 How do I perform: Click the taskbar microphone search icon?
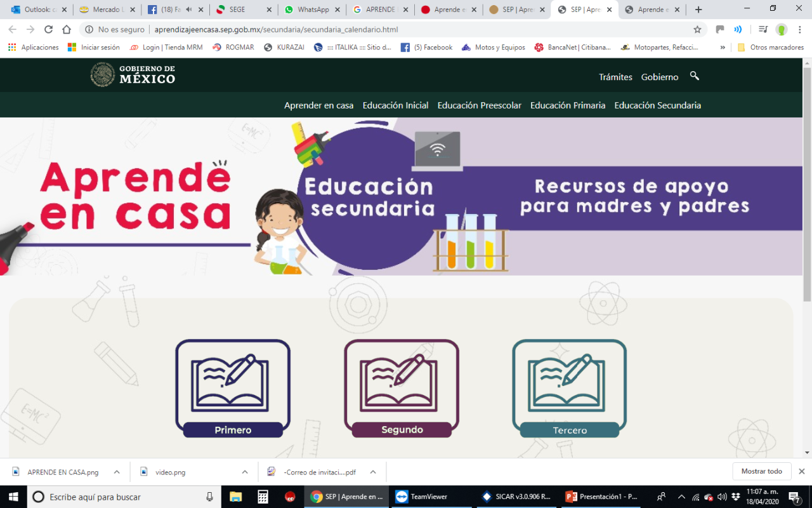point(209,497)
